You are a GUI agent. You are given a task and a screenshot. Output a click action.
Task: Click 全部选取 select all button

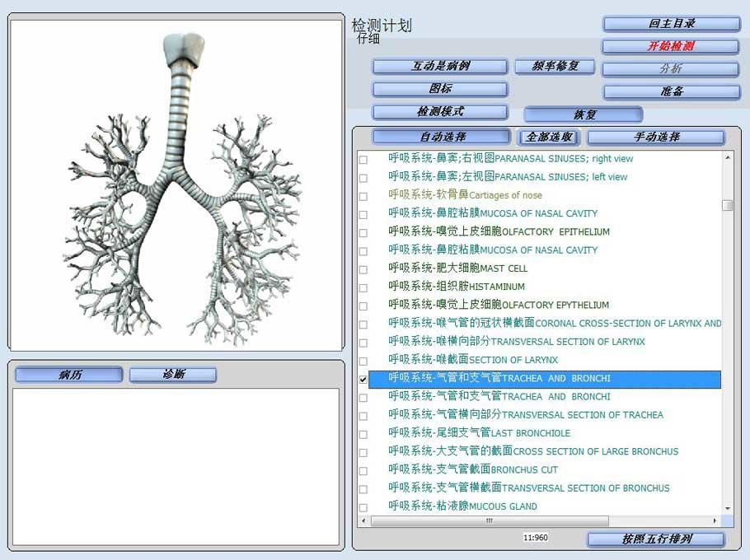point(549,137)
